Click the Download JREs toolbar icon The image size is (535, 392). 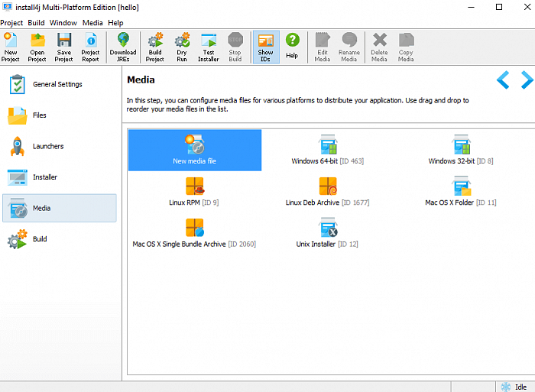click(123, 47)
